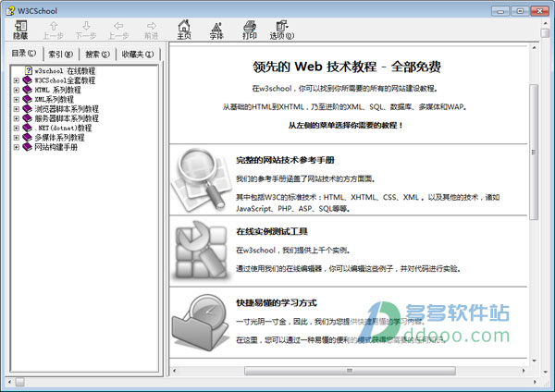This screenshot has width=555, height=392.
Task: Click the W3CSchool title bar help icon
Action: [10, 10]
